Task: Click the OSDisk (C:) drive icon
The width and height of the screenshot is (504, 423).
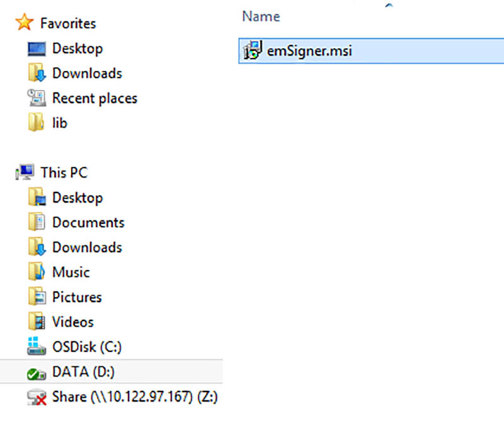Action: (37, 346)
